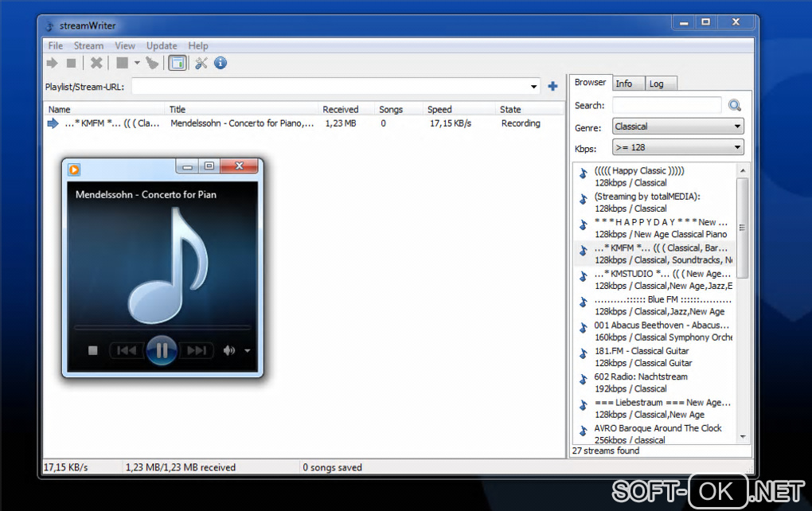
Task: Select the KMFM recording row in stream list
Action: coord(304,123)
